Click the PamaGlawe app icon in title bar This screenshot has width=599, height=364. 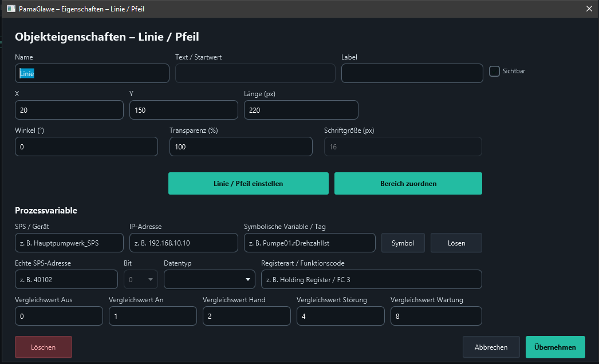click(11, 9)
